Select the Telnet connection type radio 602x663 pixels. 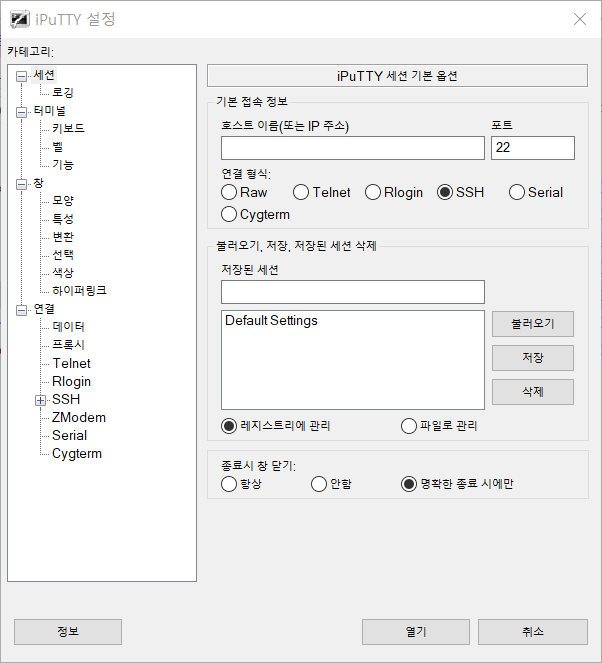coord(322,192)
